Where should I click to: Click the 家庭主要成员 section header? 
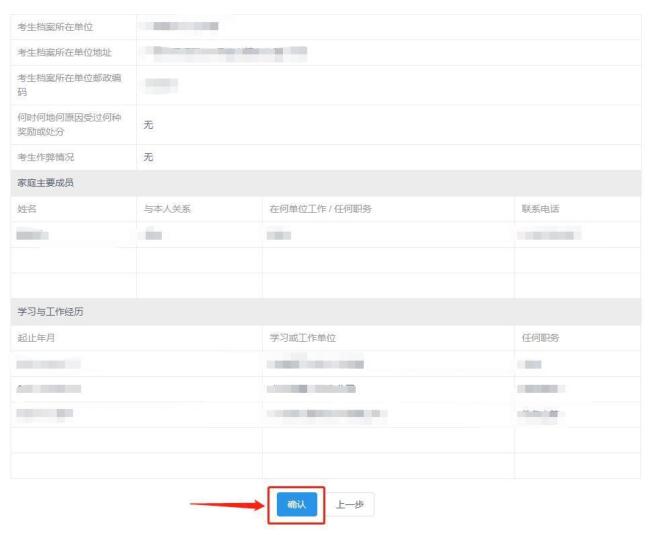click(45, 183)
